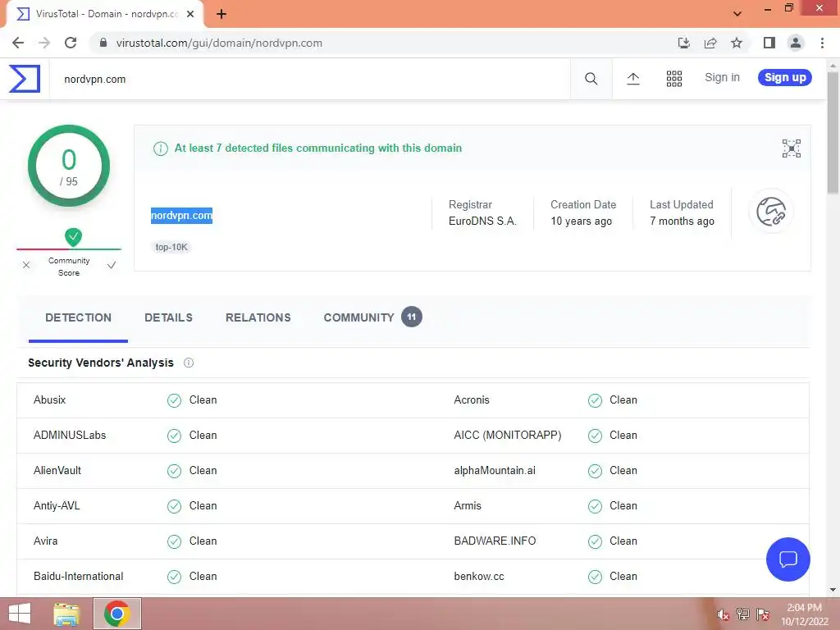Click the Avira vendor name

(x=46, y=541)
